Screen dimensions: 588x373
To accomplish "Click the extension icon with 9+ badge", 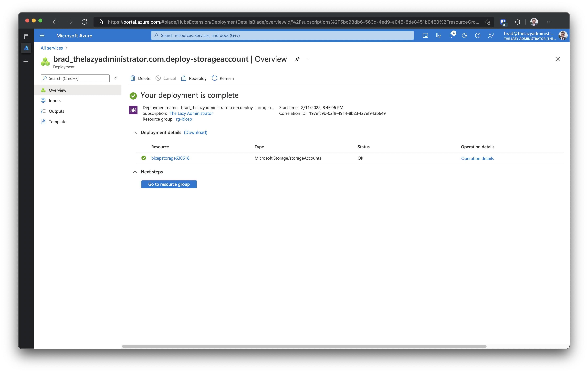I will 504,22.
